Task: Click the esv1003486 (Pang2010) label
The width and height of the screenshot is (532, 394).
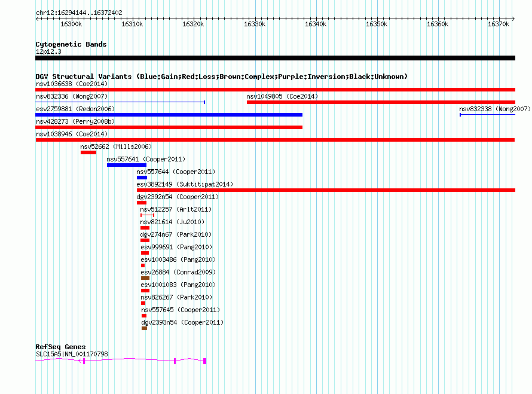Action: tap(179, 259)
